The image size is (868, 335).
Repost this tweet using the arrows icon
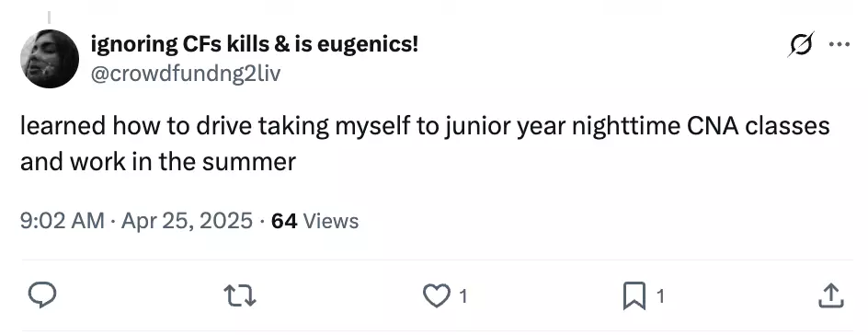pos(240,295)
